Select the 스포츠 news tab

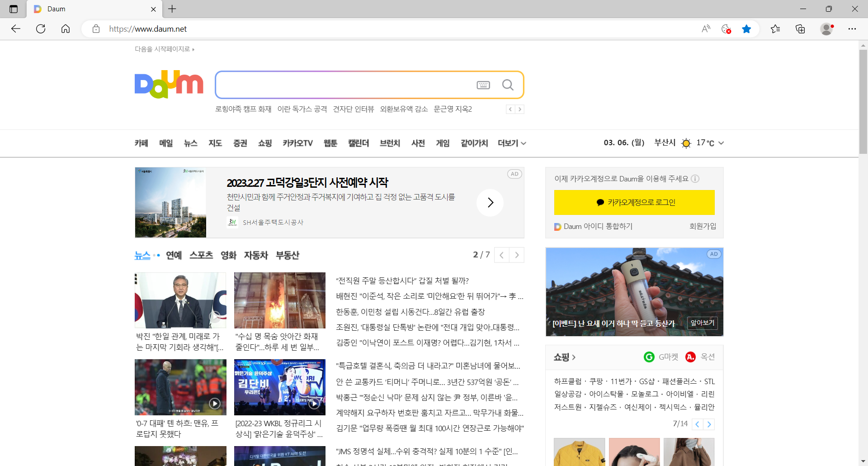[x=201, y=255]
